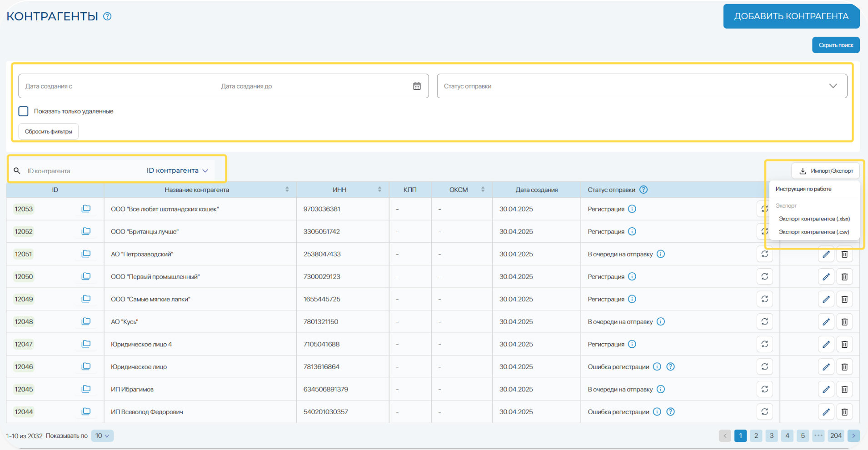Click Добавить контрагента button
868x450 pixels.
tap(791, 16)
